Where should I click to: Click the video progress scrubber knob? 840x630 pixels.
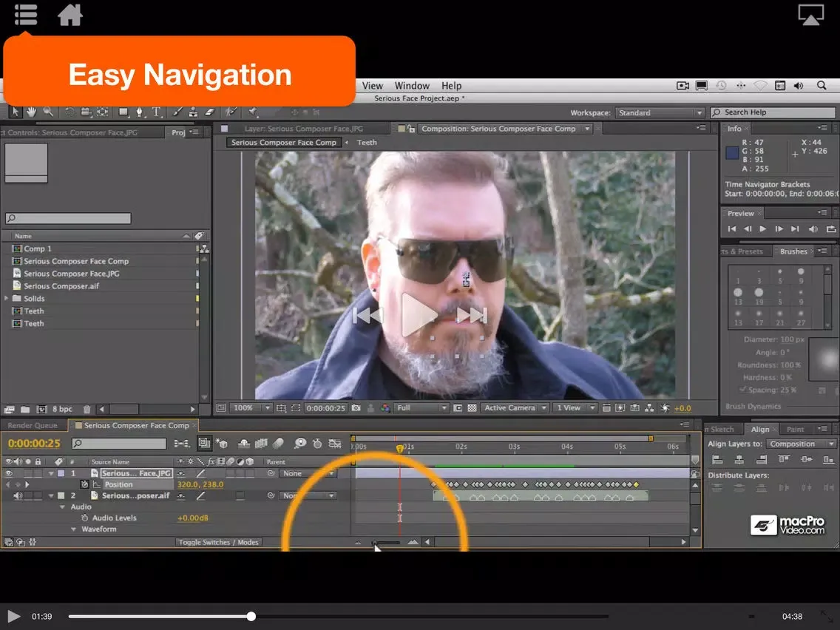251,617
